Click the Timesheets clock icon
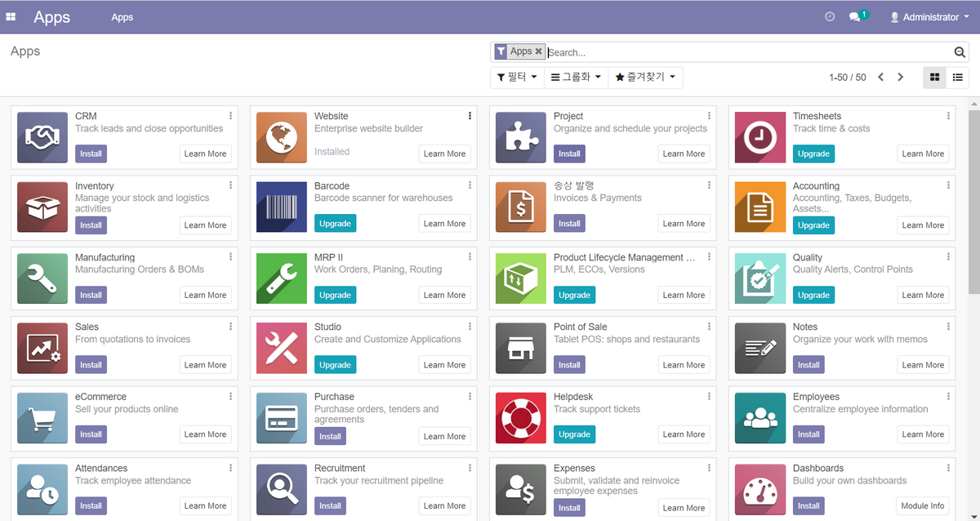The image size is (980, 521). [759, 137]
